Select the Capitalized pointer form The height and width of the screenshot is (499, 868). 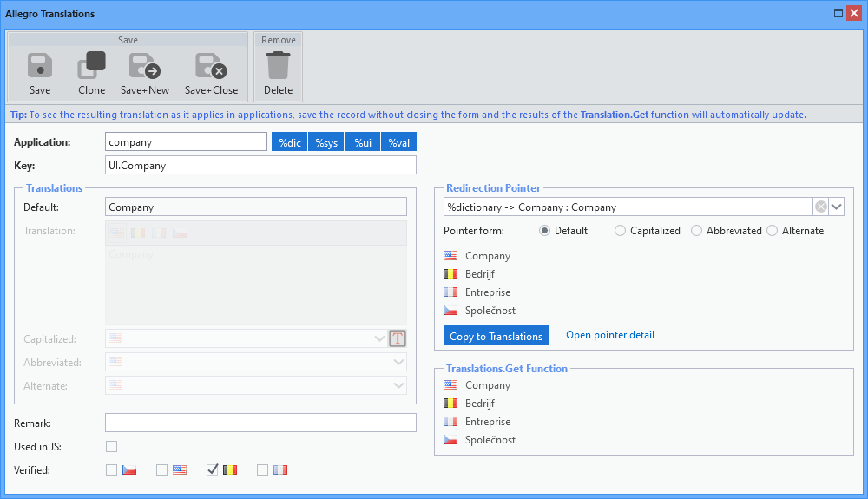[x=620, y=231]
